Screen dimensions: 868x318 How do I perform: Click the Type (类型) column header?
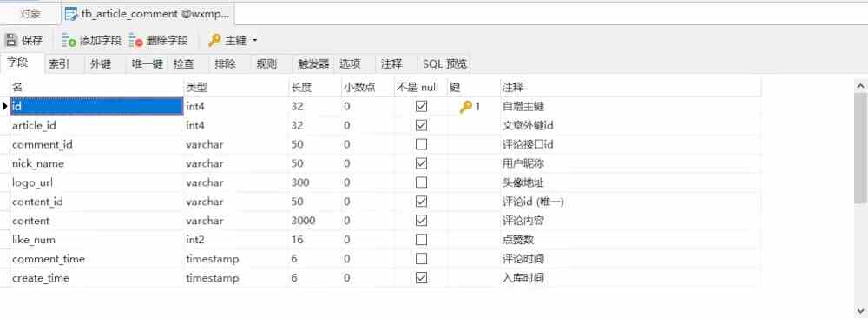(x=236, y=87)
